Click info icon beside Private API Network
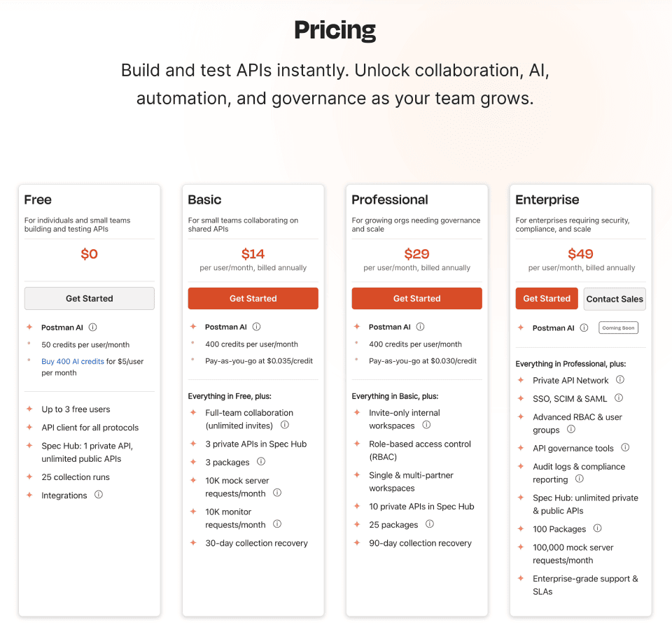This screenshot has height=634, width=672. pyautogui.click(x=620, y=379)
